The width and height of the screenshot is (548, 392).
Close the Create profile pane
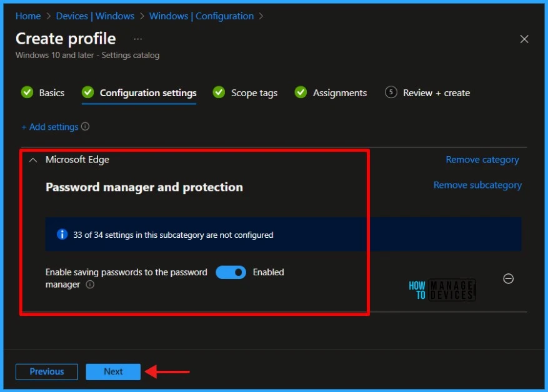click(x=524, y=39)
